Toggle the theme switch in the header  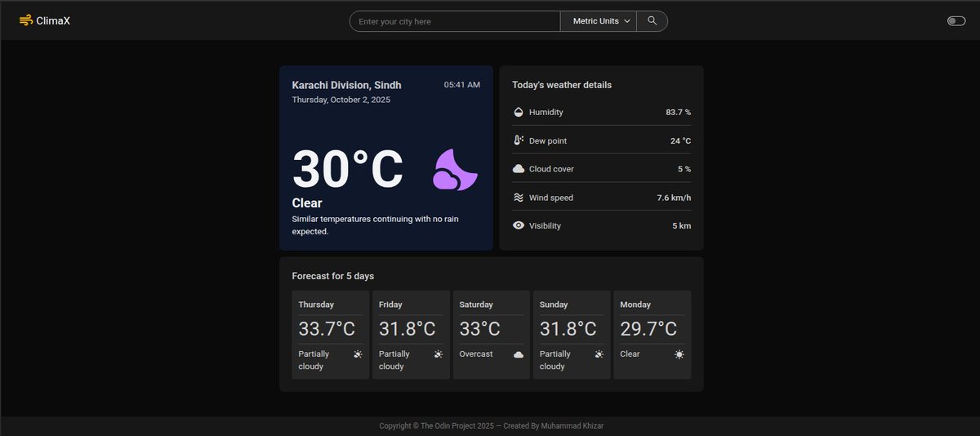pyautogui.click(x=956, y=21)
